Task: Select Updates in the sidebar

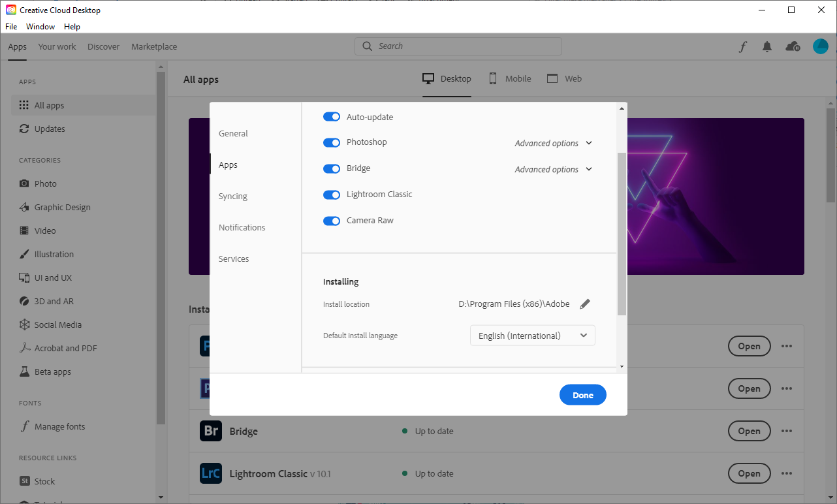Action: tap(84, 129)
